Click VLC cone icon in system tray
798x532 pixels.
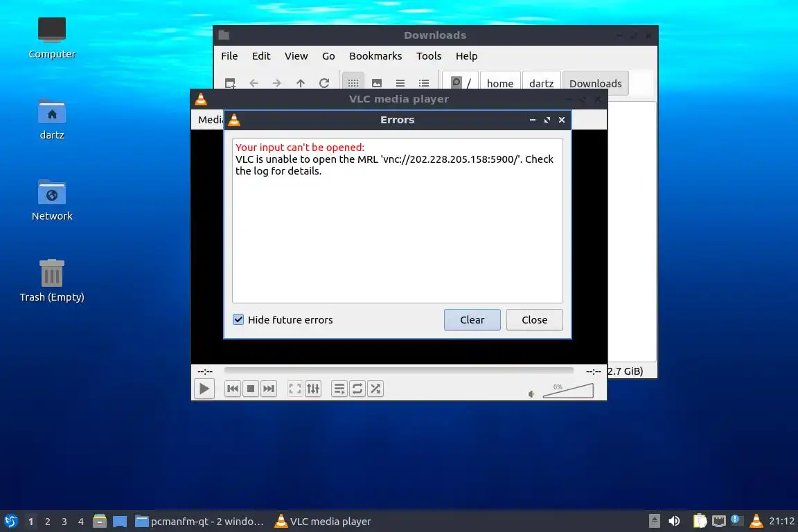coord(756,521)
